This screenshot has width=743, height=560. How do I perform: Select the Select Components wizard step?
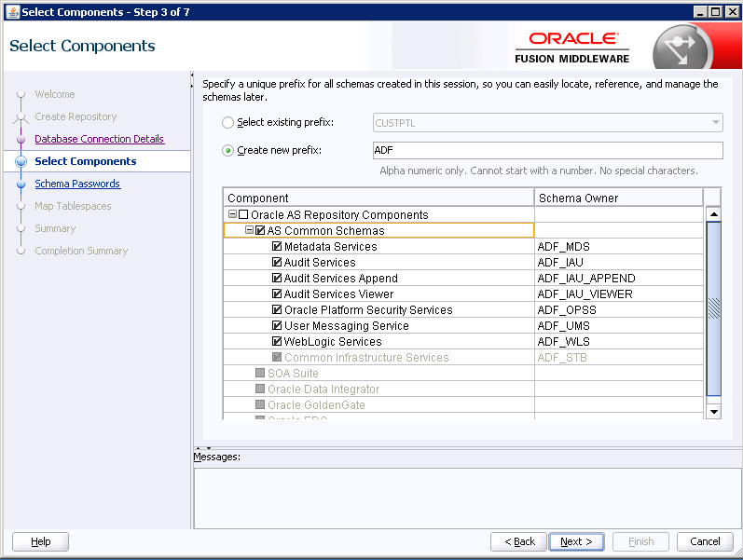point(85,161)
